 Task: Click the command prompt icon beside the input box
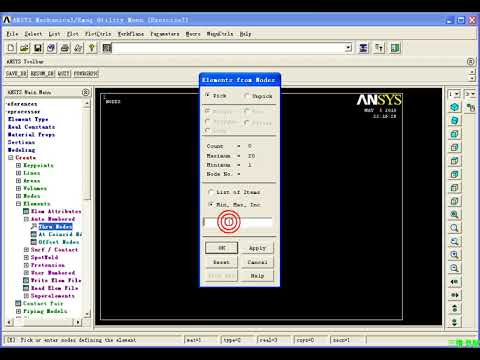[x=107, y=48]
